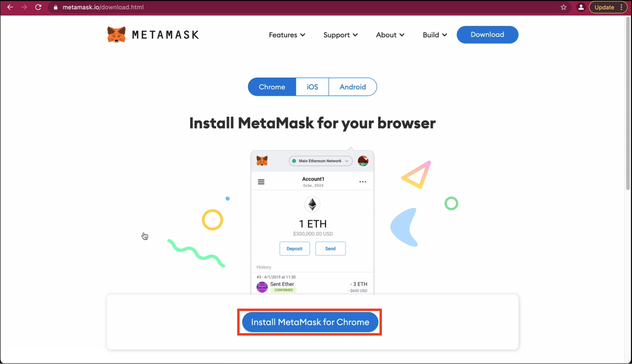Click the Ethereum ETH symbol icon
The image size is (632, 364).
pyautogui.click(x=312, y=204)
